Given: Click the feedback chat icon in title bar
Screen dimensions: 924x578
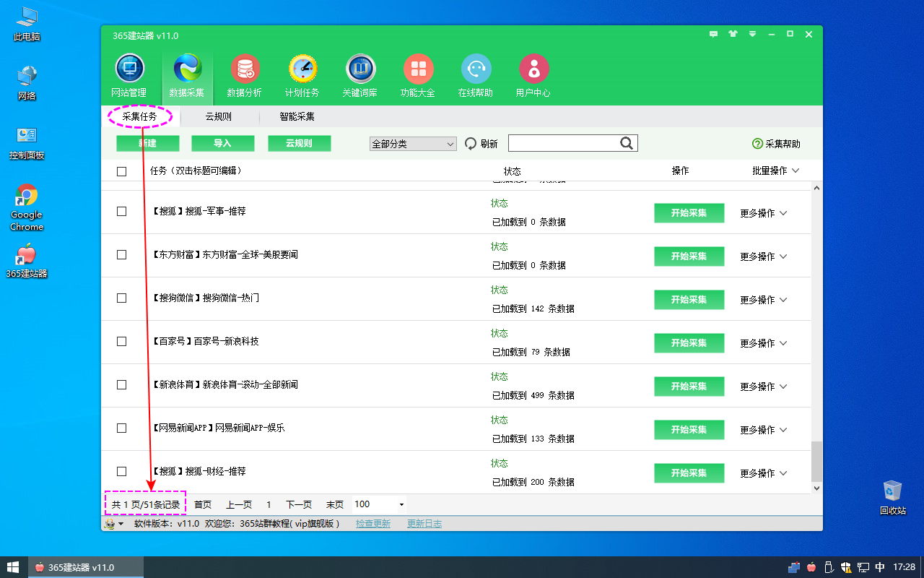Looking at the screenshot, I should click(714, 34).
